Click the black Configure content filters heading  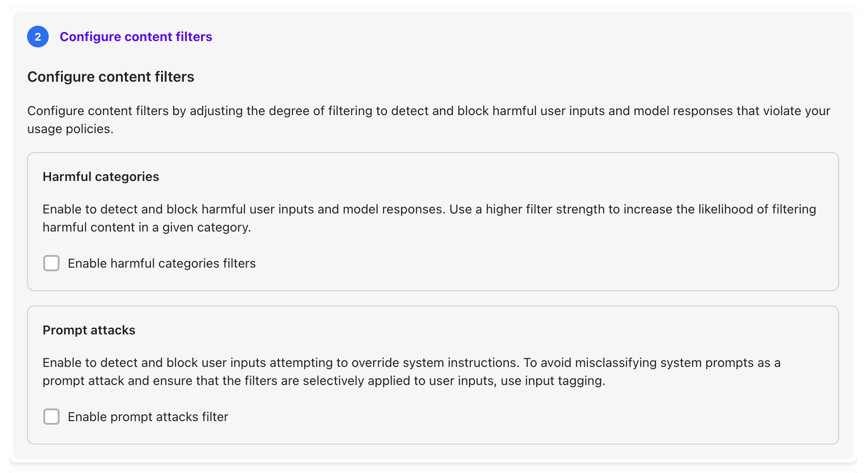[x=111, y=77]
